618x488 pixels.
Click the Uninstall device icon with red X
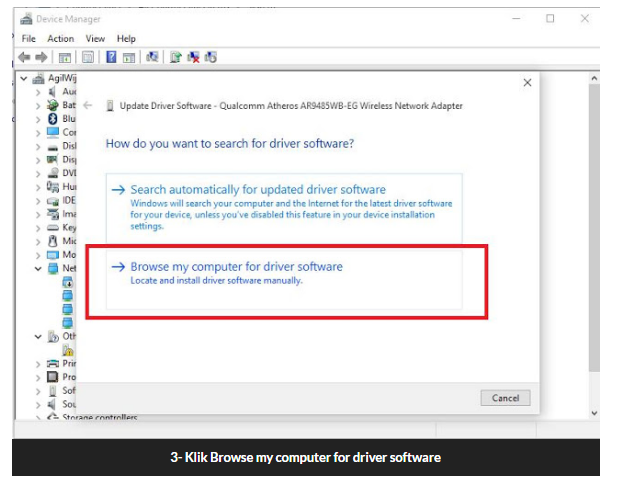[193, 57]
